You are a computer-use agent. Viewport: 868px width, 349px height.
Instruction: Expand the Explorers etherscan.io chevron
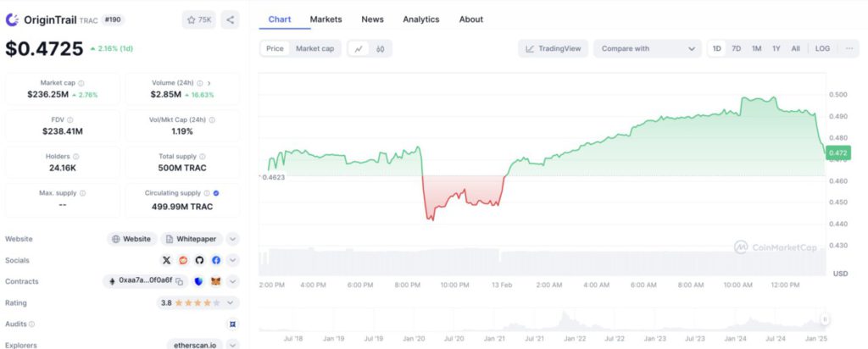click(x=233, y=345)
